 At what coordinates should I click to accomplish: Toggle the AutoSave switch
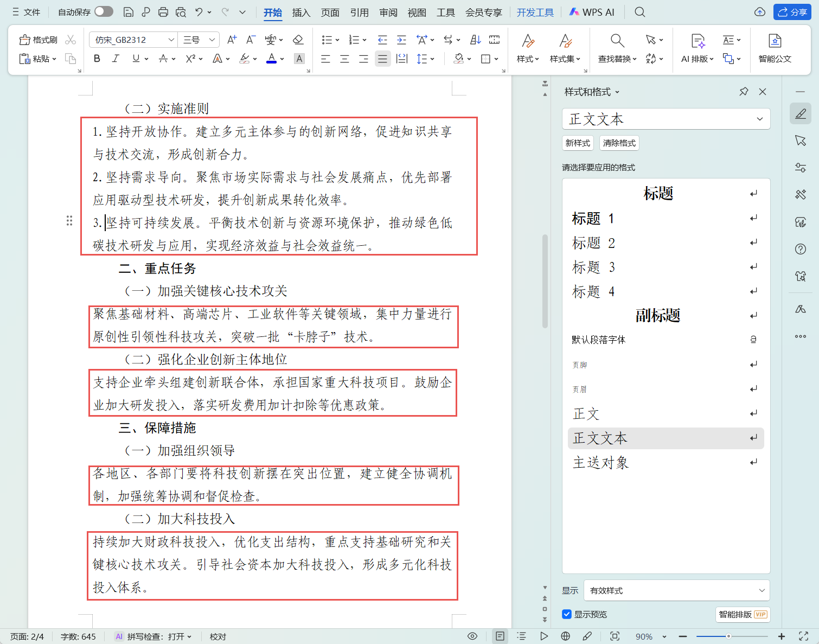(104, 12)
